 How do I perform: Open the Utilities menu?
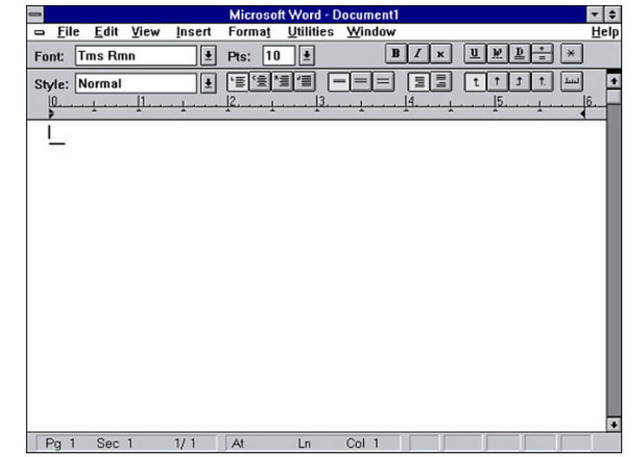point(311,32)
